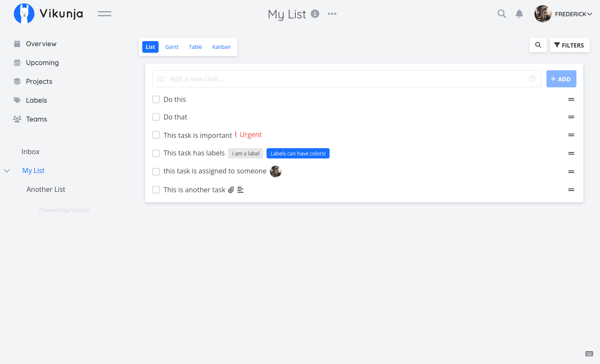Open notifications bell icon
Viewport: 600px width, 364px height.
(x=519, y=14)
